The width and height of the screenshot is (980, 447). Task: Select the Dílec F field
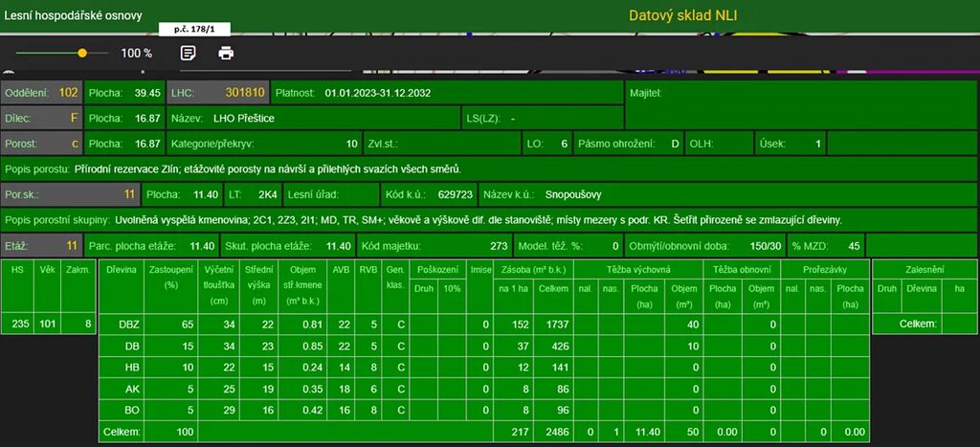coord(42,118)
